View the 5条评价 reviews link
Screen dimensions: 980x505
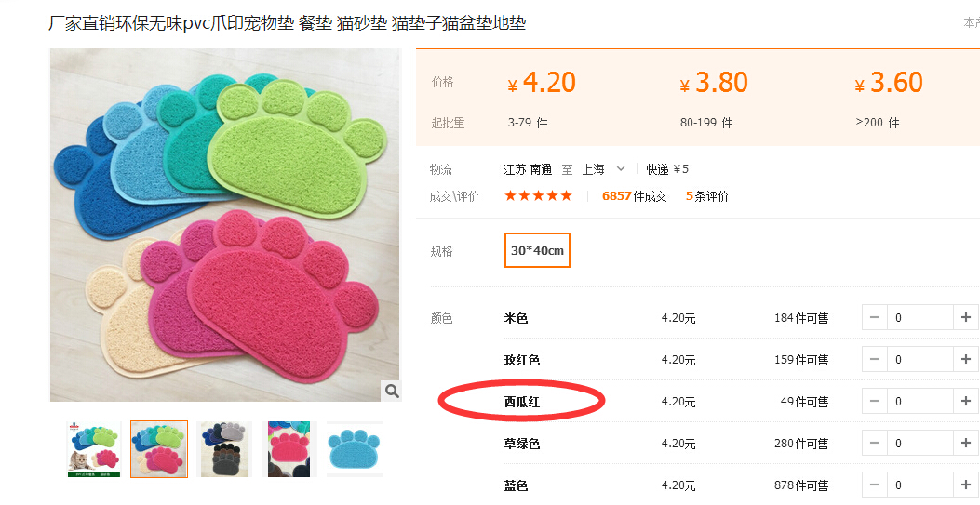706,196
